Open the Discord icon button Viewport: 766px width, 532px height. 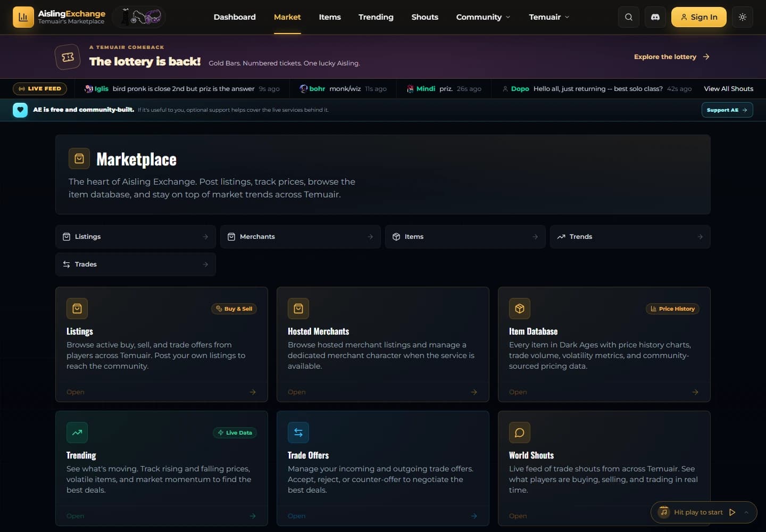pyautogui.click(x=655, y=17)
